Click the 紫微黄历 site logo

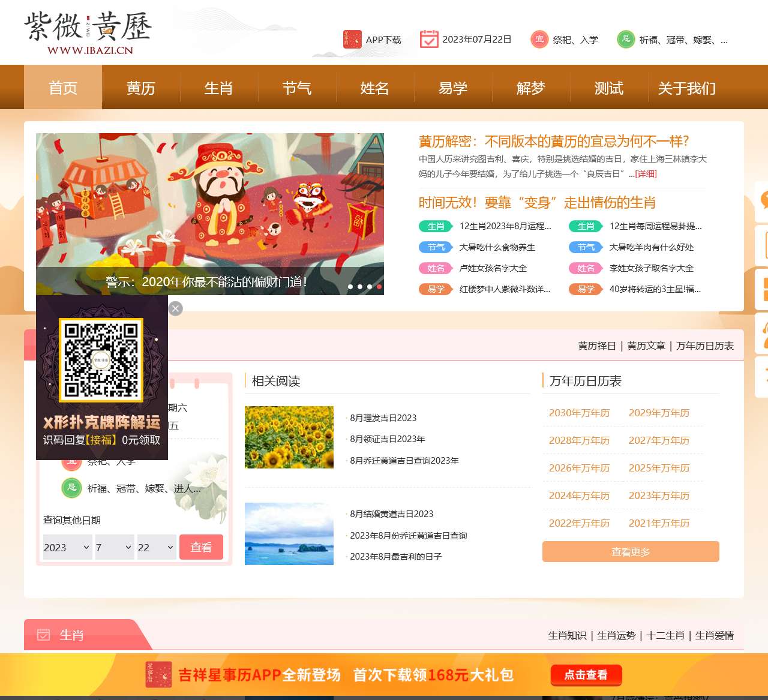coord(88,33)
